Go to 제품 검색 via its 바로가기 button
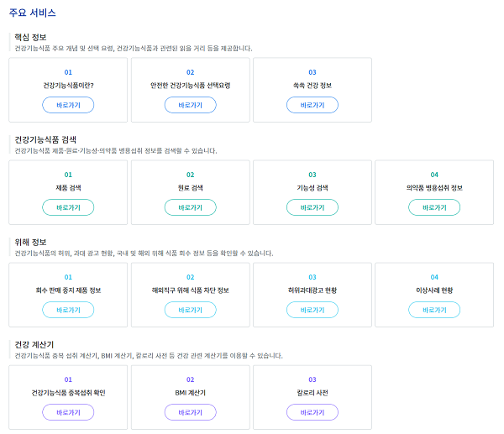This screenshot has width=504, height=434. pyautogui.click(x=68, y=207)
